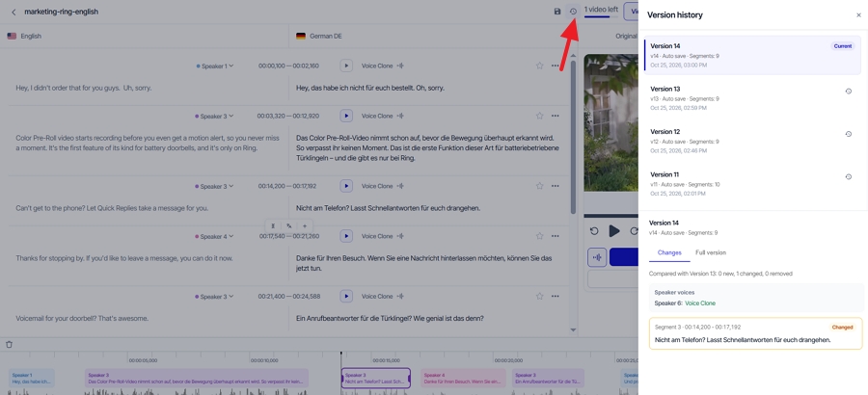
Task: Restore Version 13 using its clock icon
Action: point(848,92)
